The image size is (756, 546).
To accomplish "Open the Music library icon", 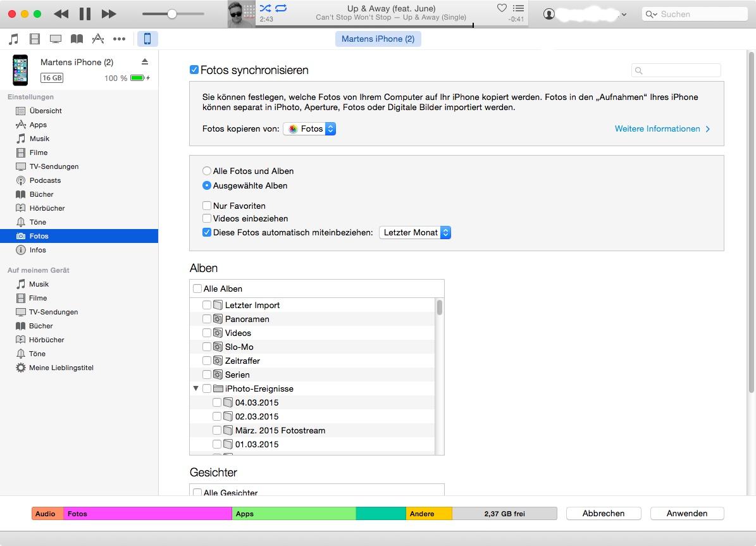I will [13, 39].
